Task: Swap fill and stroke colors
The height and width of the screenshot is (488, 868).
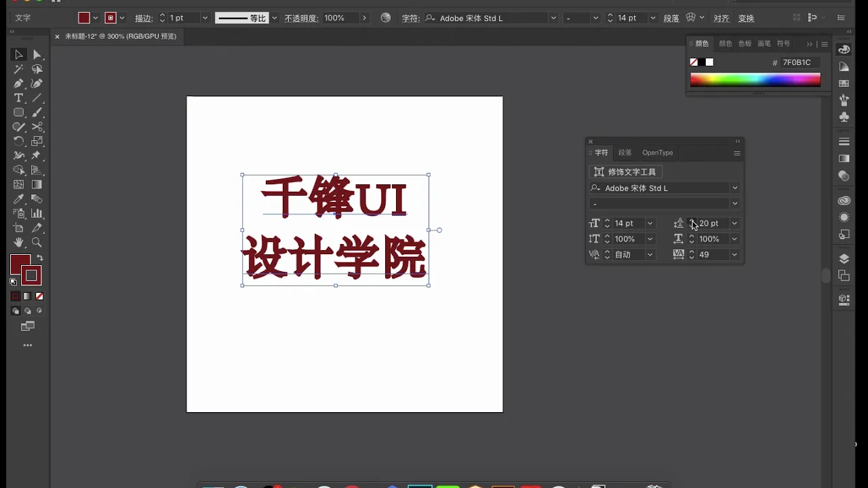Action: pos(40,258)
